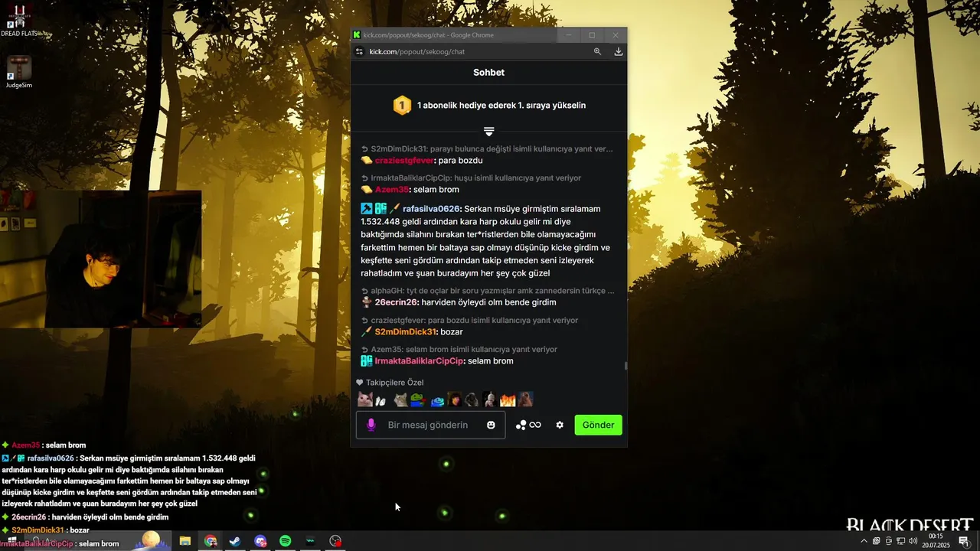Insert the praying hands emote

pos(381,399)
